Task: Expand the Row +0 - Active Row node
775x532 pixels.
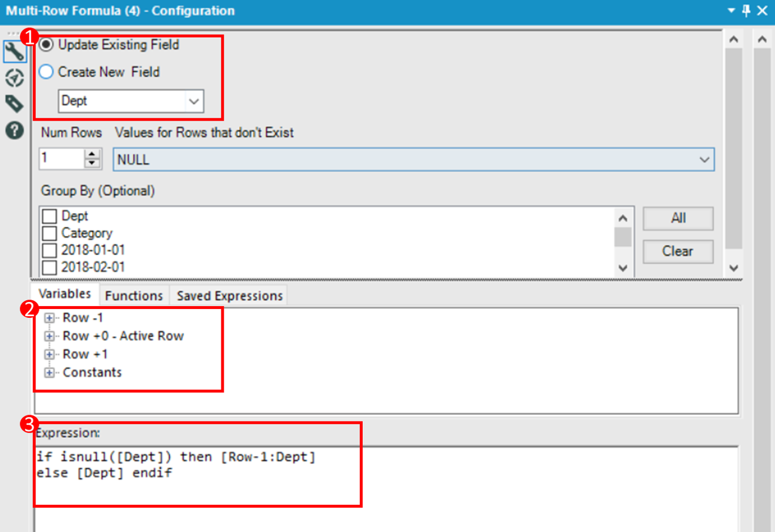Action: click(x=49, y=337)
